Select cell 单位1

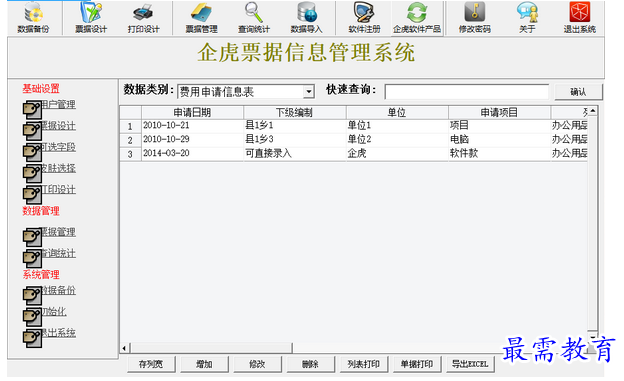click(x=397, y=126)
